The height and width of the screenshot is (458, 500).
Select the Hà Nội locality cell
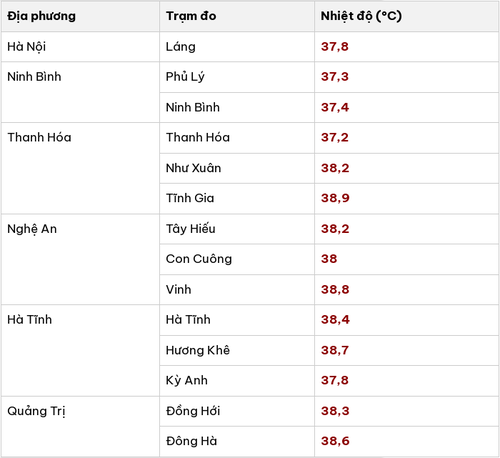click(x=80, y=47)
